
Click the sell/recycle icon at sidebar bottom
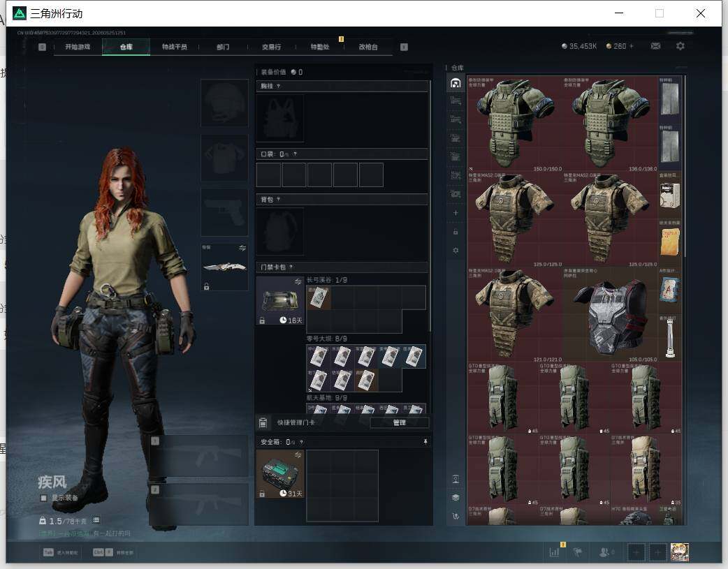click(456, 516)
